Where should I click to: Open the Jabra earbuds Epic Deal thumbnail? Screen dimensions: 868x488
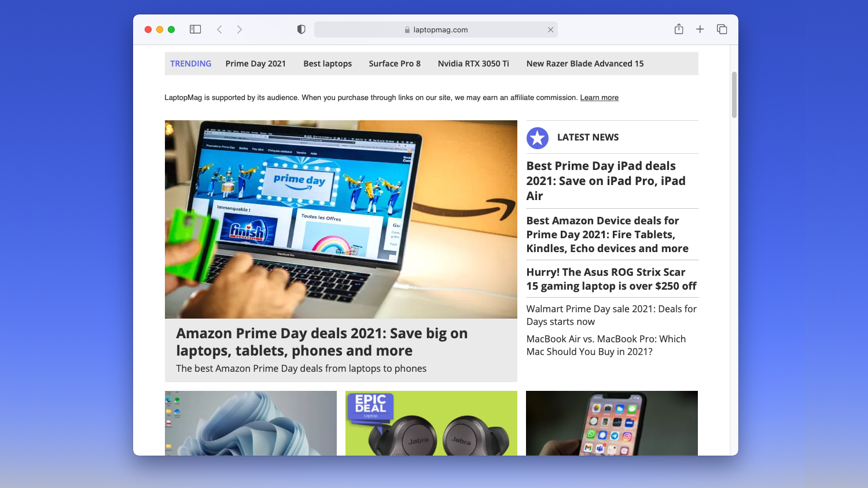[431, 423]
